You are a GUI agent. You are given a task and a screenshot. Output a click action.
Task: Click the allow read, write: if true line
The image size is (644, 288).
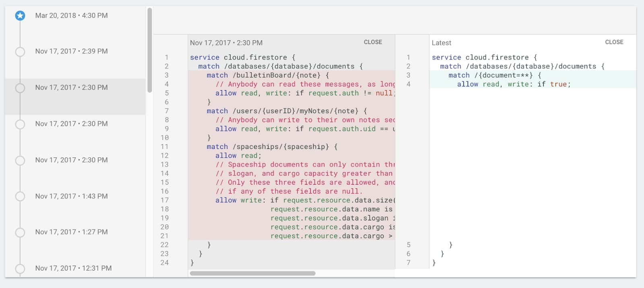(x=514, y=84)
